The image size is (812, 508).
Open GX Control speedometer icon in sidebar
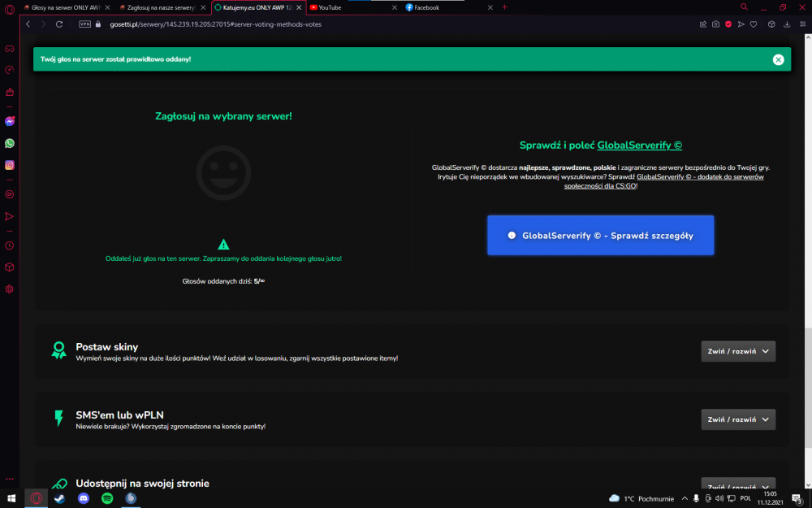(9, 70)
